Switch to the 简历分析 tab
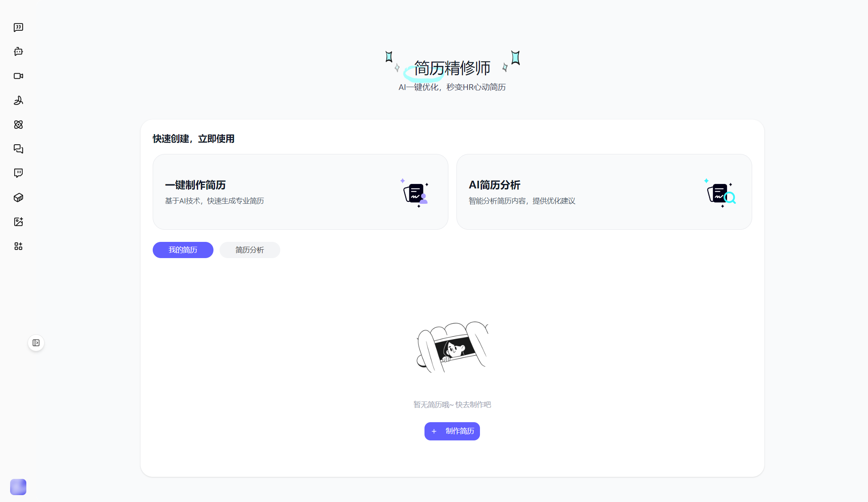868x502 pixels. [250, 250]
